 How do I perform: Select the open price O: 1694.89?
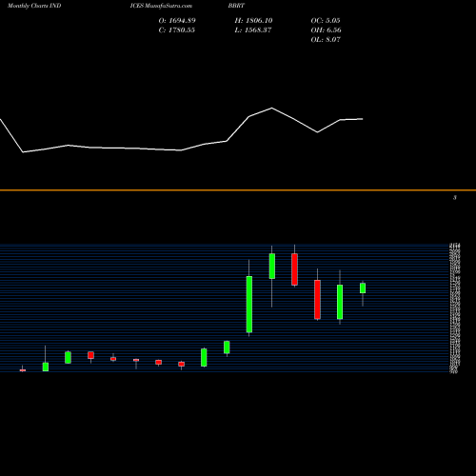click(x=177, y=21)
